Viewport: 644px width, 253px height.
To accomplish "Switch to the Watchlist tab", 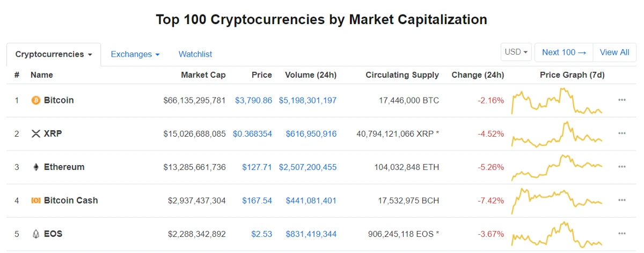I will coord(195,54).
